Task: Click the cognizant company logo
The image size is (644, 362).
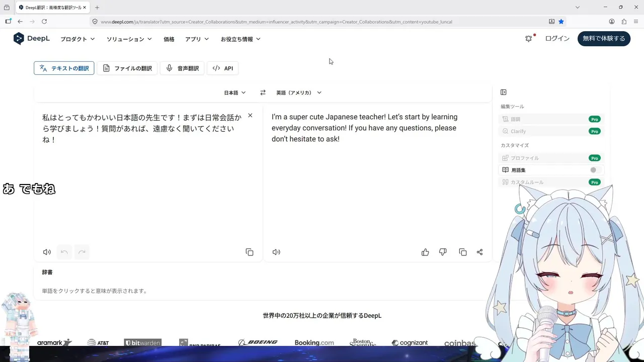Action: pyautogui.click(x=410, y=343)
